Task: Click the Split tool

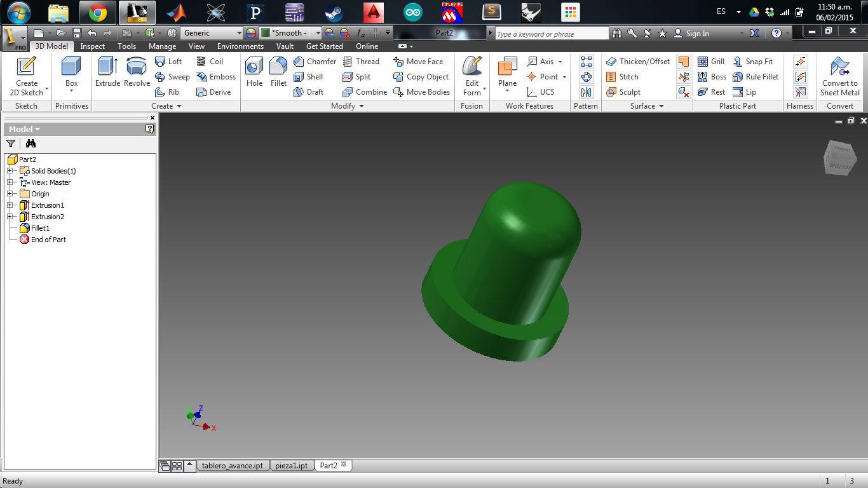Action: pyautogui.click(x=356, y=77)
